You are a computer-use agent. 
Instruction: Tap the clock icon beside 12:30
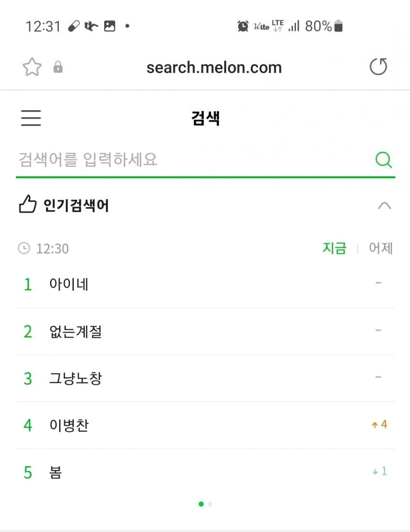[24, 248]
